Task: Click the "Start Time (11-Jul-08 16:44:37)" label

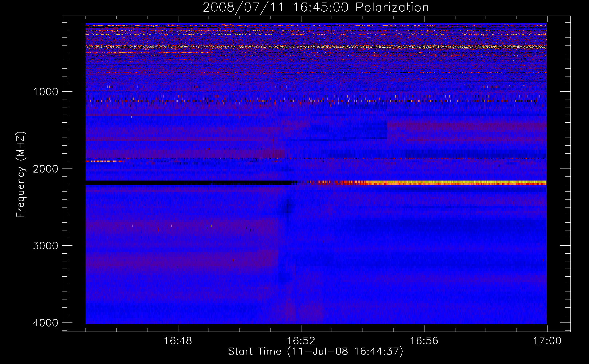Action: [x=316, y=352]
